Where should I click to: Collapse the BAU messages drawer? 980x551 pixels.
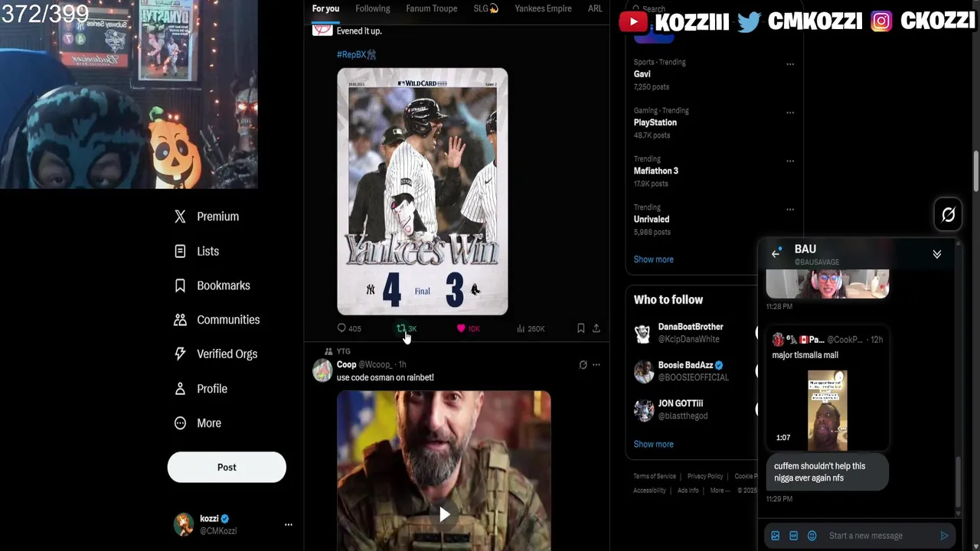[x=937, y=254]
